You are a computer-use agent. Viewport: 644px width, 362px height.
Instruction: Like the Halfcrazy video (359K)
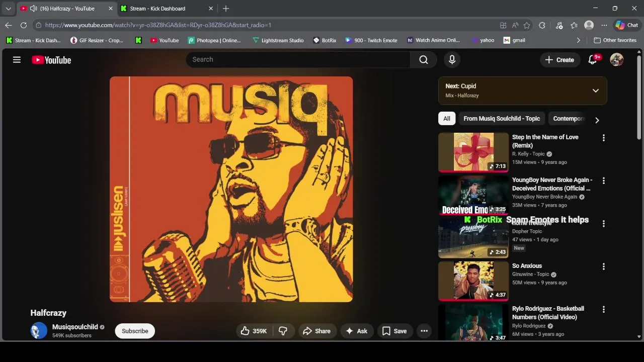pyautogui.click(x=254, y=331)
